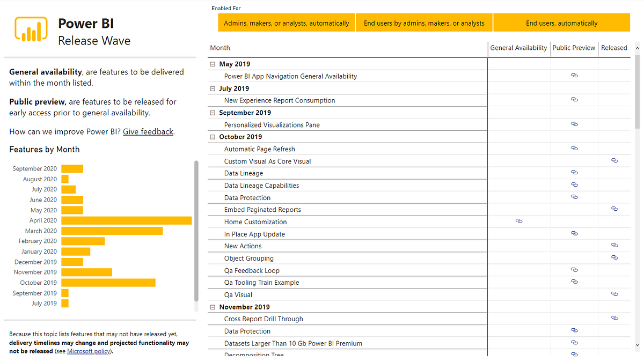This screenshot has width=644, height=362.
Task: Click link icon beside Cross Report Drill Through
Action: (613, 318)
